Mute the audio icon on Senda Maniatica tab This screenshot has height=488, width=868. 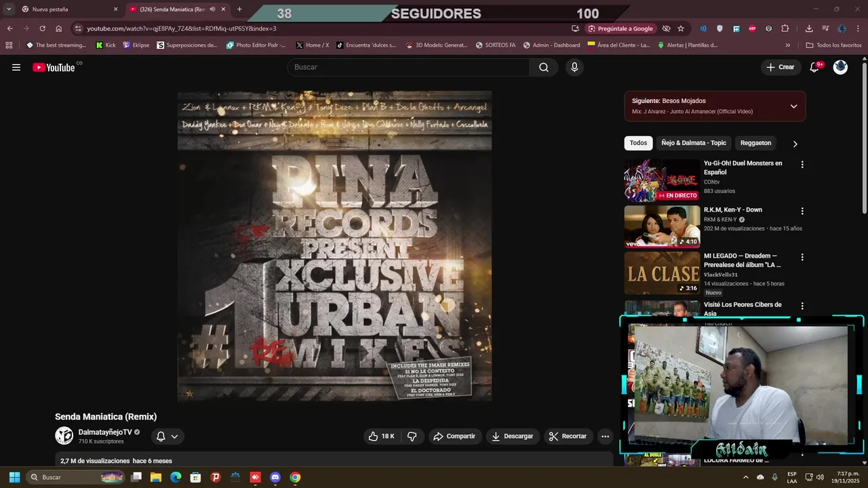pos(212,9)
